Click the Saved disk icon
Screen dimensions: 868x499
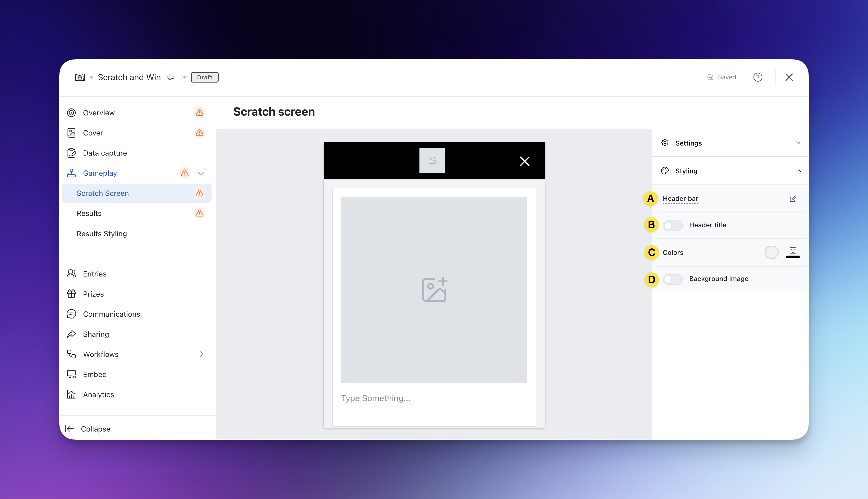click(710, 77)
